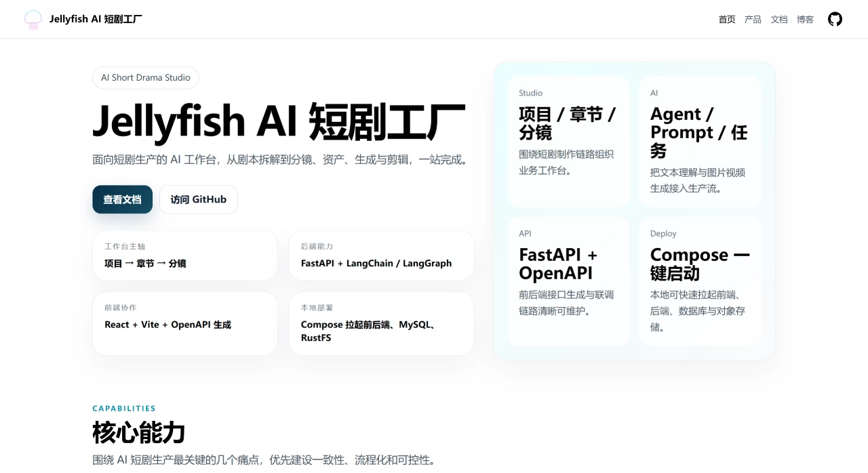This screenshot has height=473, width=868.
Task: Open the GitHub icon in the navbar
Action: [x=835, y=19]
